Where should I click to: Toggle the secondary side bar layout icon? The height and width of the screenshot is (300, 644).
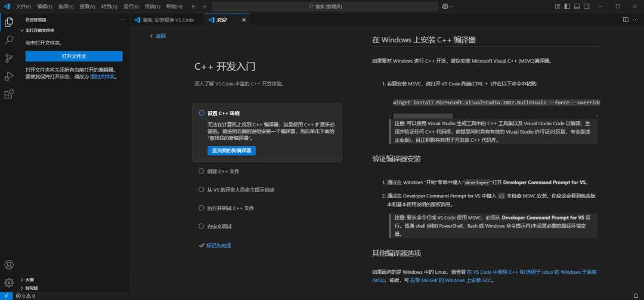[x=587, y=7]
